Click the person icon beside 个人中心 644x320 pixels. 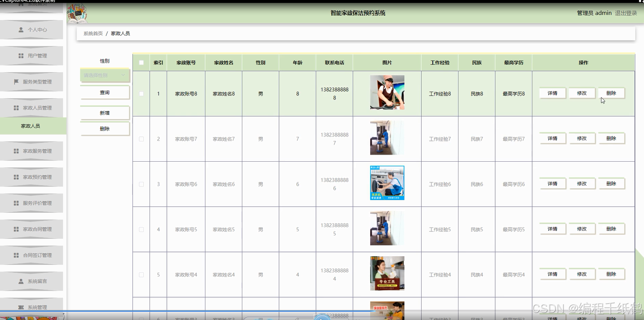point(21,30)
